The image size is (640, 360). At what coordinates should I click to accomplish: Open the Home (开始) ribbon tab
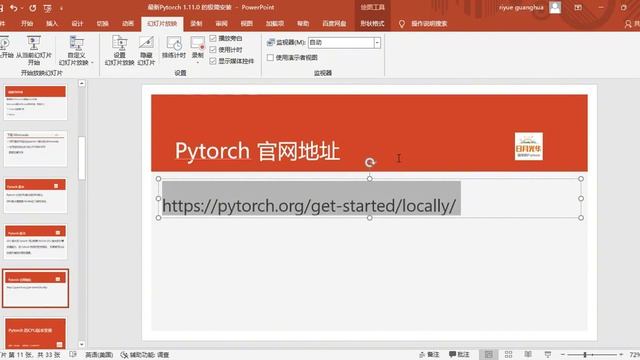click(27, 24)
